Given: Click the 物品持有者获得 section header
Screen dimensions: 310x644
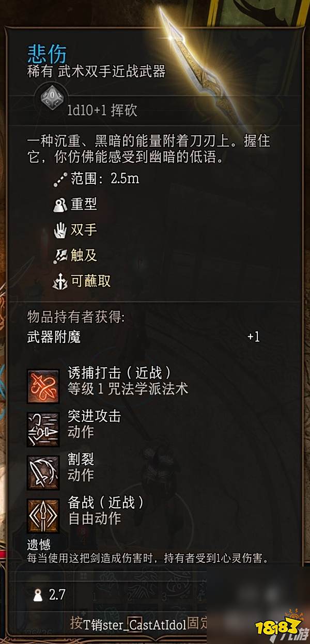Looking at the screenshot, I should [x=76, y=317].
